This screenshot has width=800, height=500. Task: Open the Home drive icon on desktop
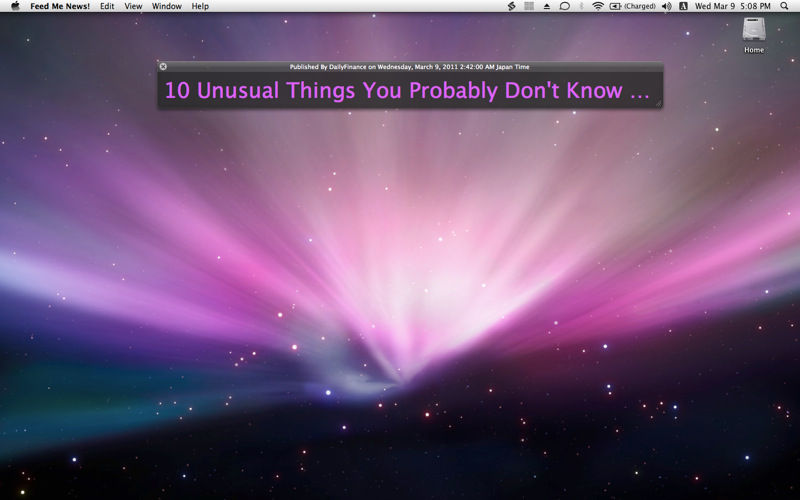coord(754,35)
